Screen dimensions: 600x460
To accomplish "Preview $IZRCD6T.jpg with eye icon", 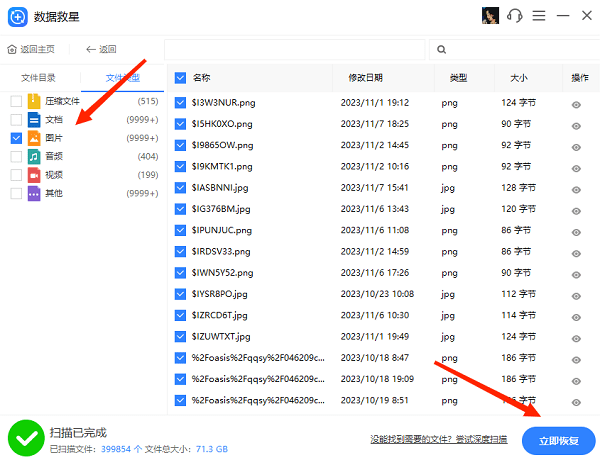I will coord(576,317).
